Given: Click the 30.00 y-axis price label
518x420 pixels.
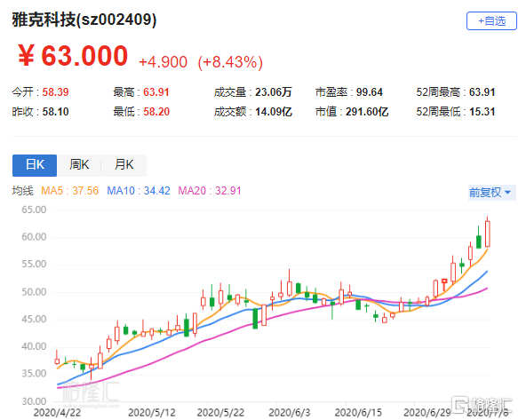Looking at the screenshot, I should tap(34, 401).
